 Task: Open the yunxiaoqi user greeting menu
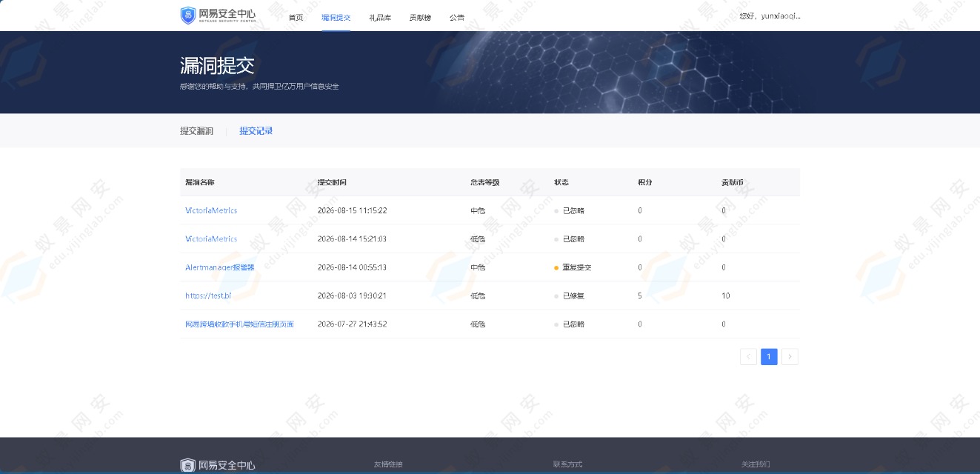(770, 16)
